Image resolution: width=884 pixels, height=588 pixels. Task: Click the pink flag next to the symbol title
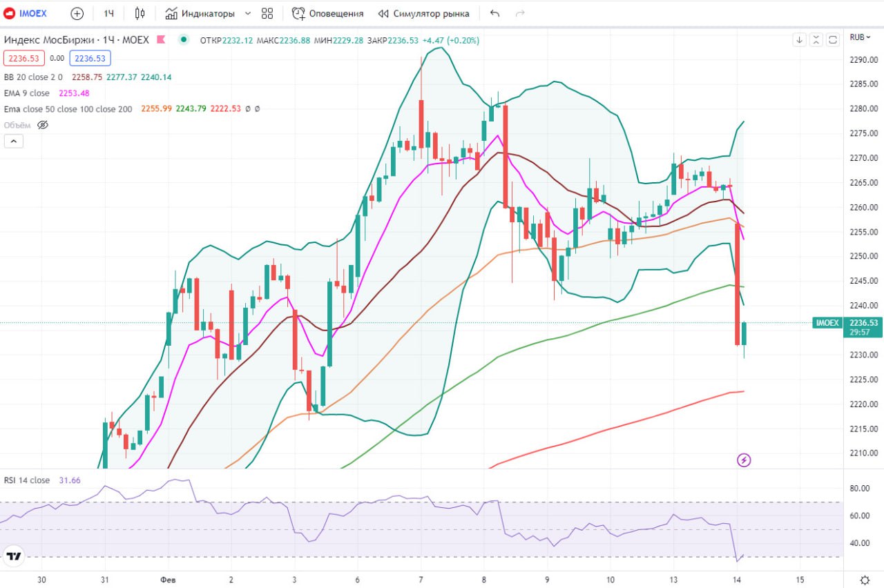pyautogui.click(x=161, y=40)
